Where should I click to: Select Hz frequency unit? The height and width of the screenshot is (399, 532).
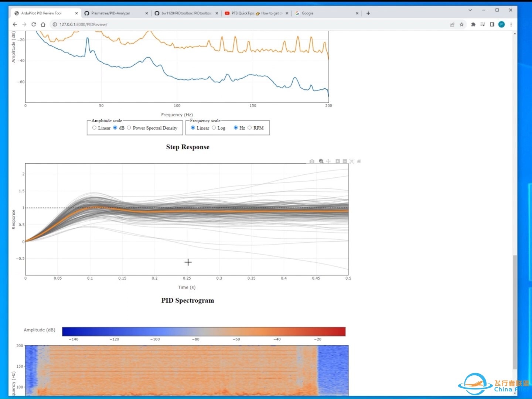point(236,128)
